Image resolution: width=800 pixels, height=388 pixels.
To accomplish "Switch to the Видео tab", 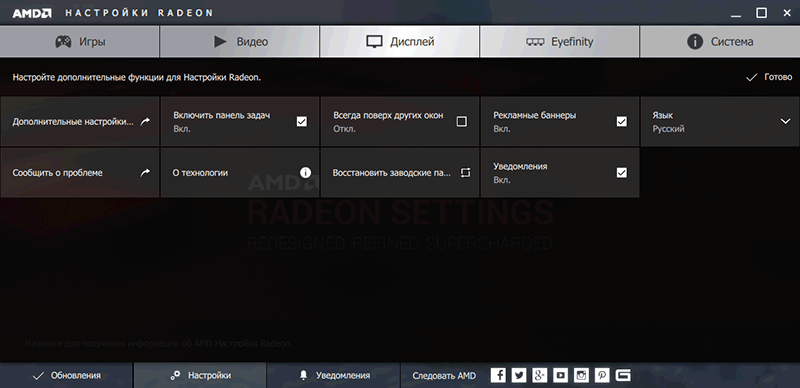I will (240, 42).
